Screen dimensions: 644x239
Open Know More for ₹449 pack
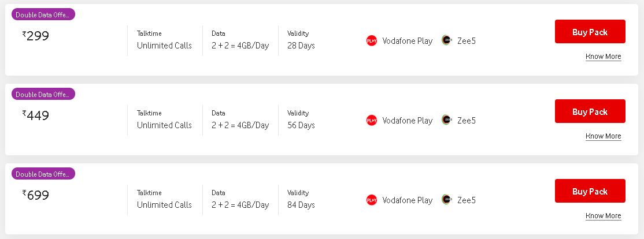point(603,136)
